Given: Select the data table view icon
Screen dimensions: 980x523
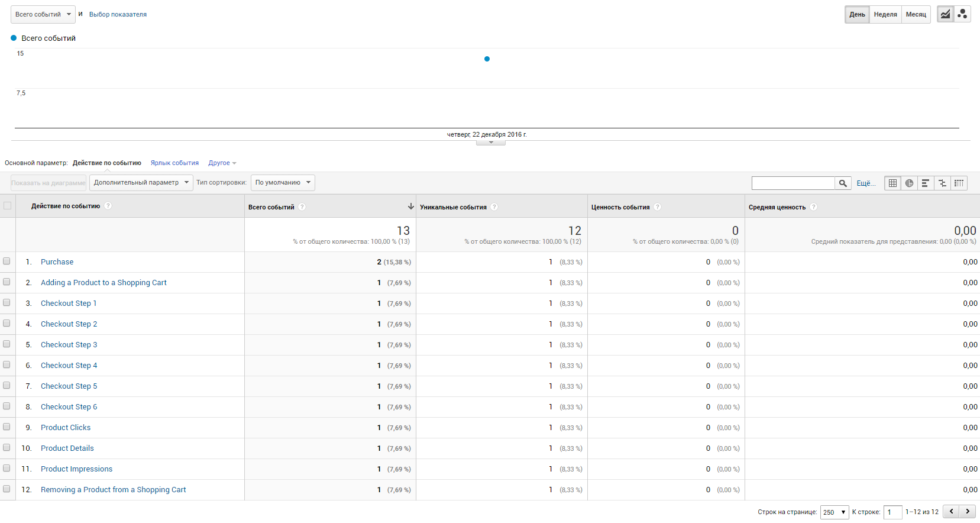Looking at the screenshot, I should (x=892, y=183).
